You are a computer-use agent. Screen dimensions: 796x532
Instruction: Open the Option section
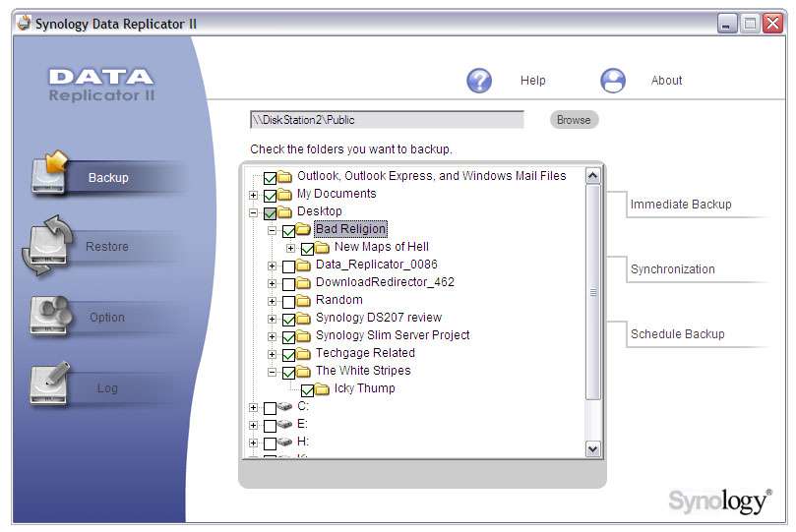[x=107, y=317]
